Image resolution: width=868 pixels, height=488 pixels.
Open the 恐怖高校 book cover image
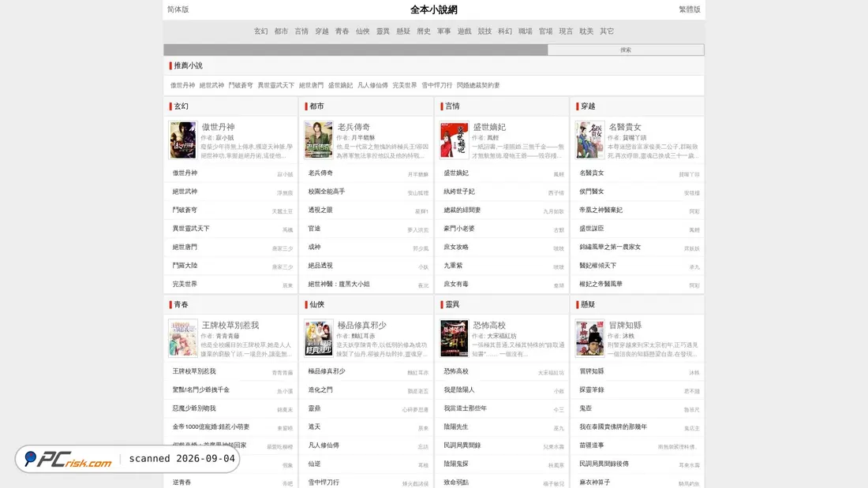(454, 338)
